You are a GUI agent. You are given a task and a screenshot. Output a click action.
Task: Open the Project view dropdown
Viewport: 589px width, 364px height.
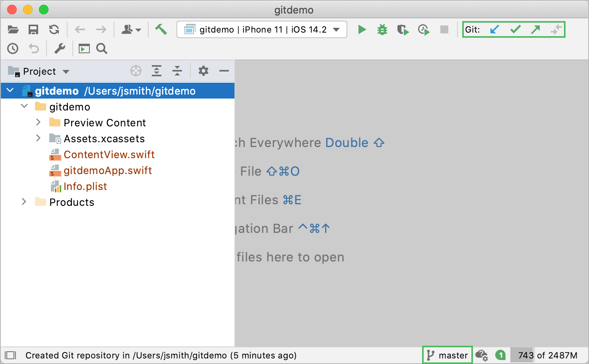click(39, 72)
